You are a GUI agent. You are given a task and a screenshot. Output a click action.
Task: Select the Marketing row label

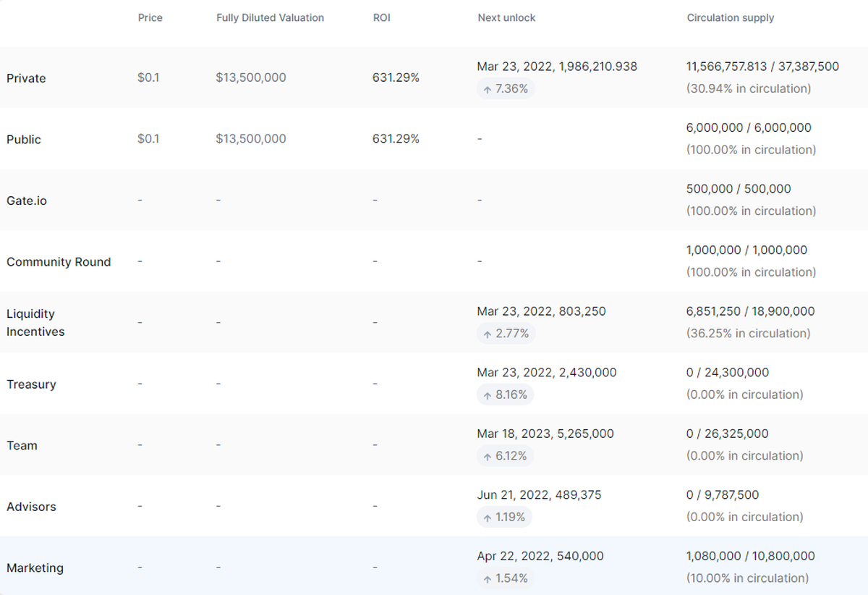pos(35,568)
